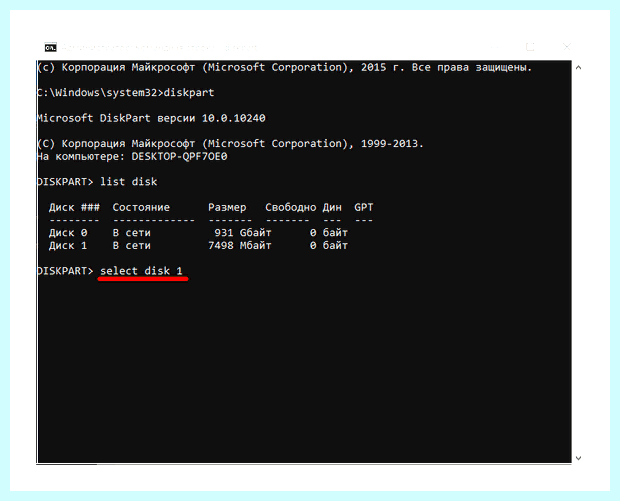Click the '7498 Мбайт' size value

pos(240,246)
